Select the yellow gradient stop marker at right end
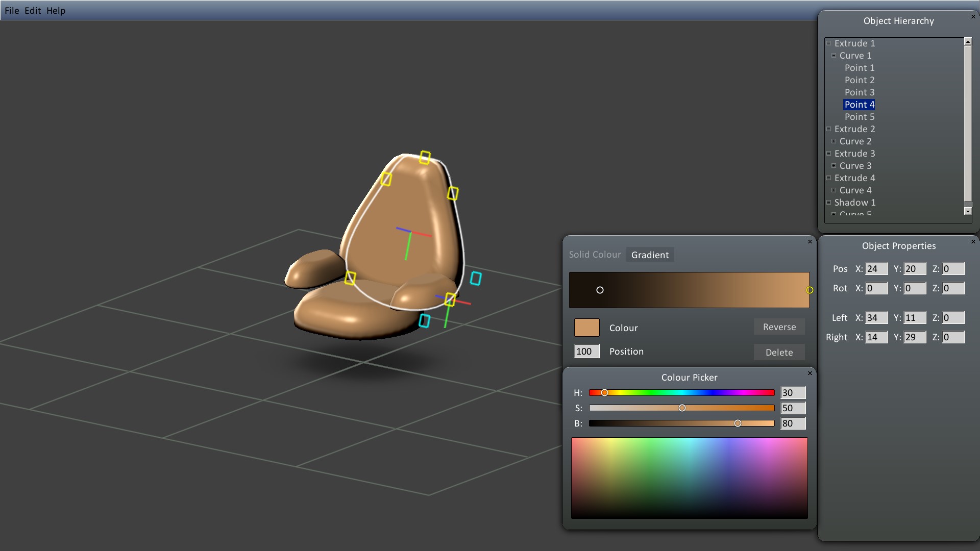This screenshot has height=551, width=980. tap(810, 290)
